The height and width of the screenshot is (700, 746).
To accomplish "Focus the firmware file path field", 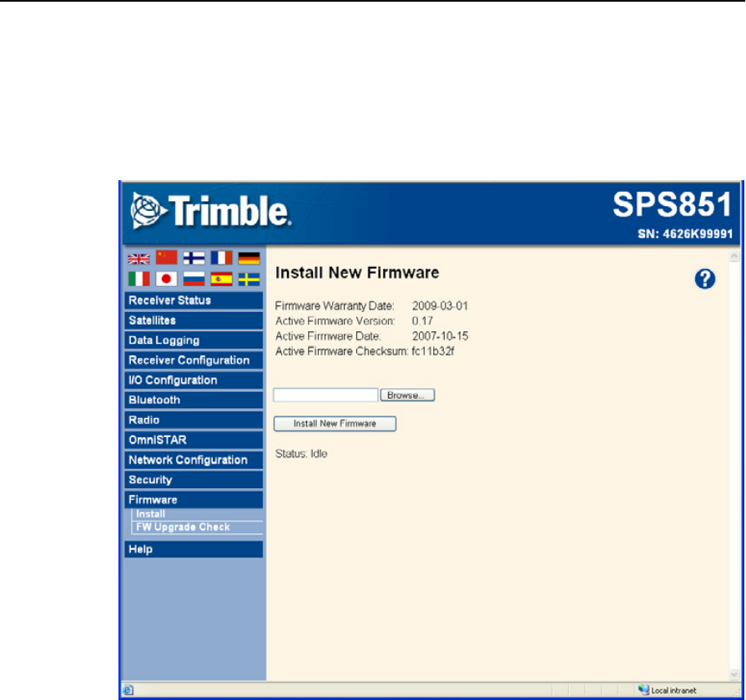I will [325, 395].
